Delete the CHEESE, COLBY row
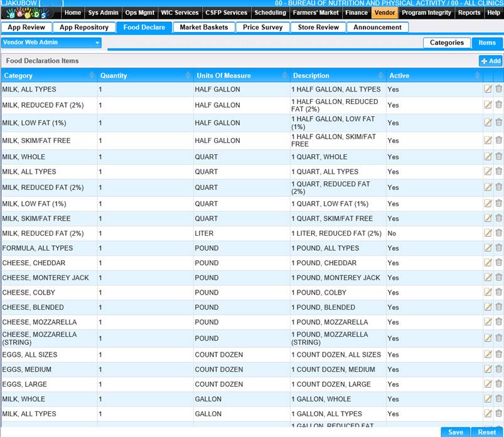The height and width of the screenshot is (437, 504). [x=498, y=292]
